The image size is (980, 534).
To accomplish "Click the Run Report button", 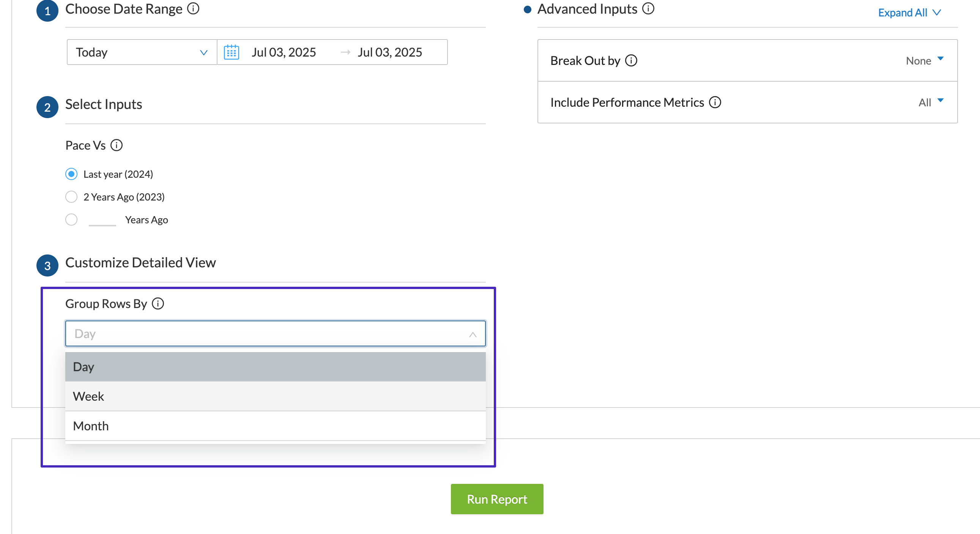I will click(x=497, y=499).
